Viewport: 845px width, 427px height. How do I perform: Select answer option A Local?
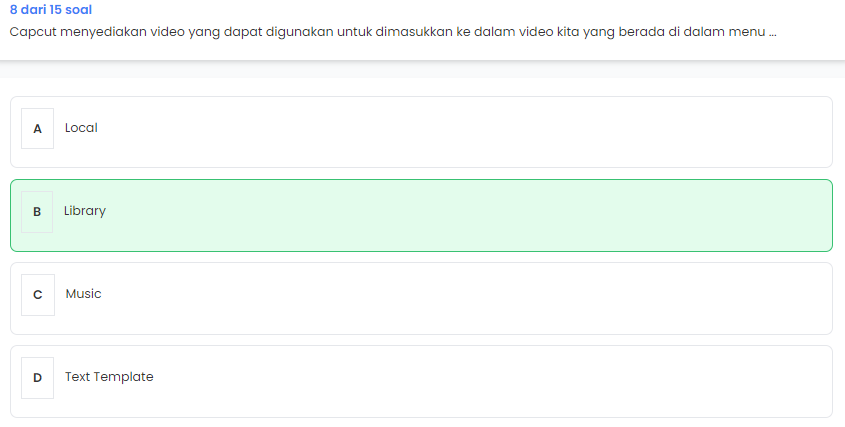[421, 132]
